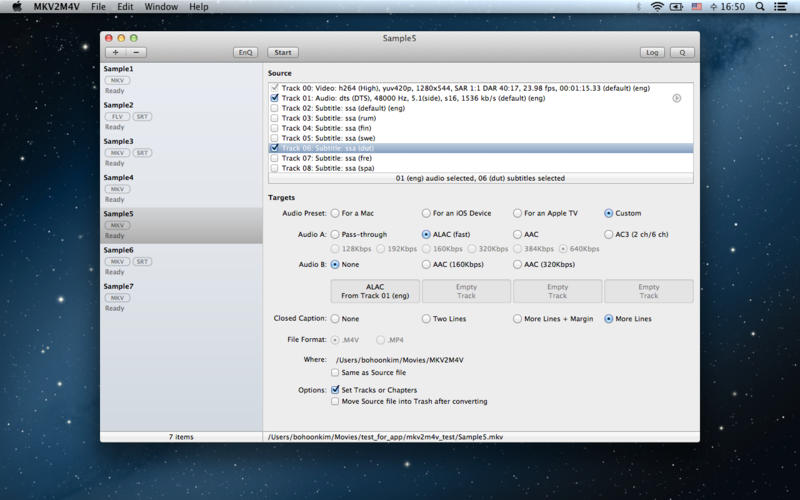Image resolution: width=800 pixels, height=500 pixels.
Task: Enable Same as Source file checkbox
Action: click(335, 372)
